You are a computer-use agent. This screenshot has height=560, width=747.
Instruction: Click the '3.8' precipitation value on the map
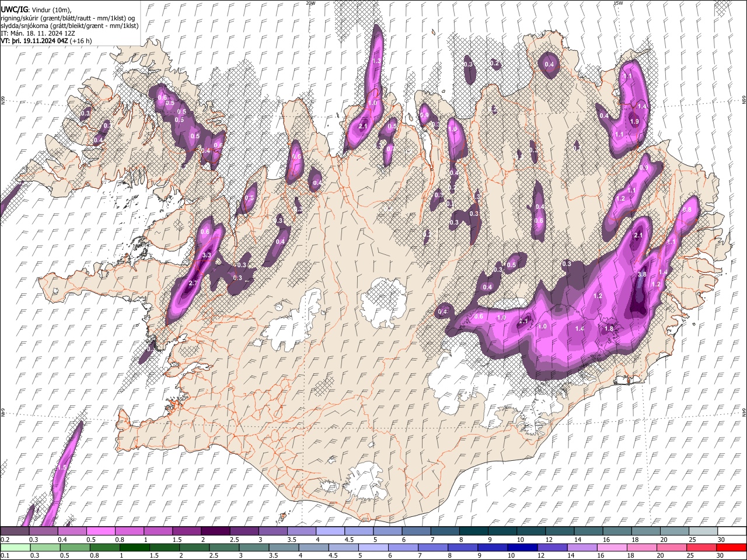642,274
